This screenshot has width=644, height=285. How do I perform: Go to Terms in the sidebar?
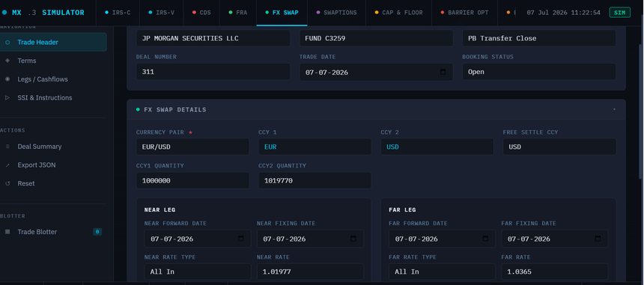point(27,61)
